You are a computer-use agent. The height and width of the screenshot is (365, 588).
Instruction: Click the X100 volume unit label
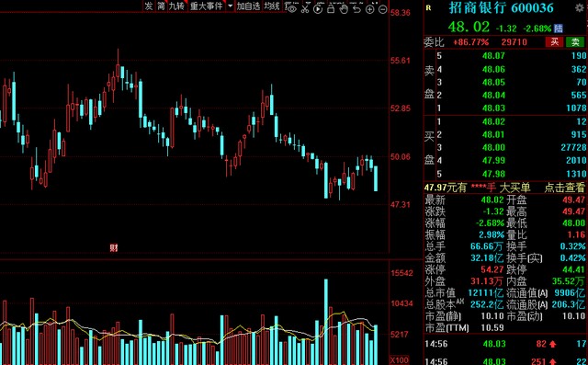point(400,360)
